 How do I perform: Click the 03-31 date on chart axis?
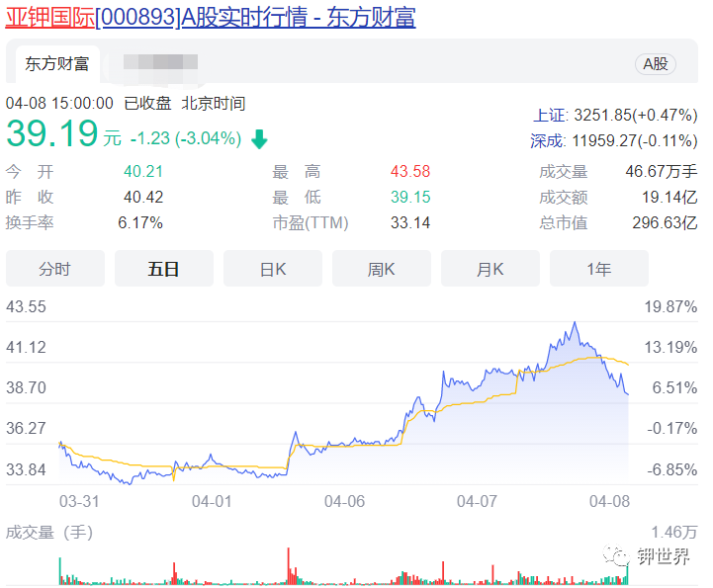[x=79, y=502]
